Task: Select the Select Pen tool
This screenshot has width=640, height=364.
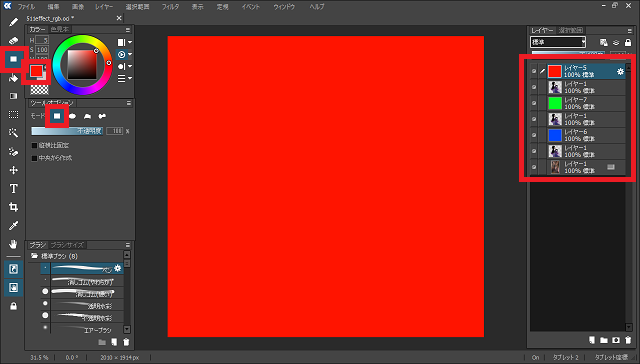Action: click(x=13, y=152)
